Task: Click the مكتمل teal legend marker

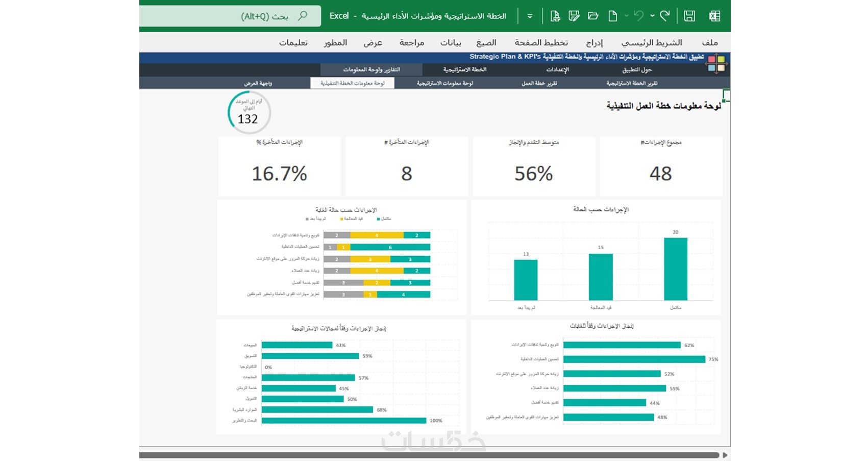Action: [x=379, y=219]
